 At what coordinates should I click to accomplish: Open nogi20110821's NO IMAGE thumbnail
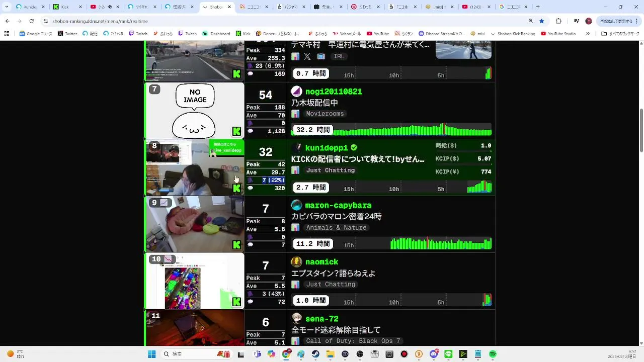tap(195, 111)
